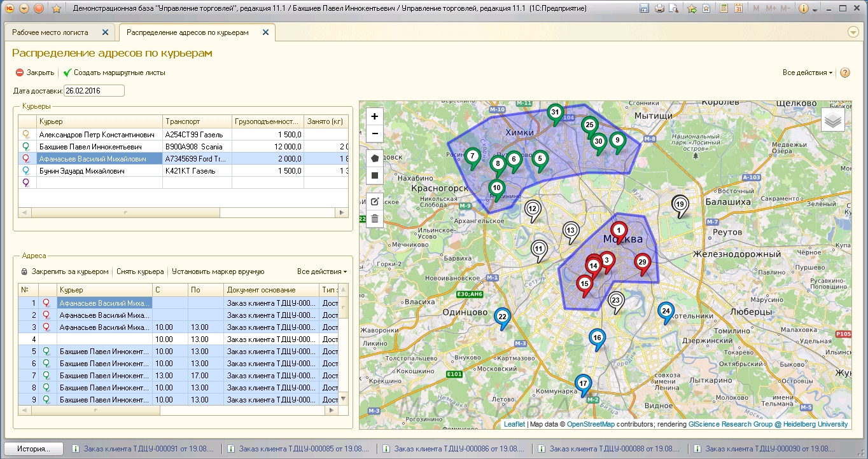Click the delivery date input field
Screen dimensions: 868x459
pyautogui.click(x=94, y=91)
